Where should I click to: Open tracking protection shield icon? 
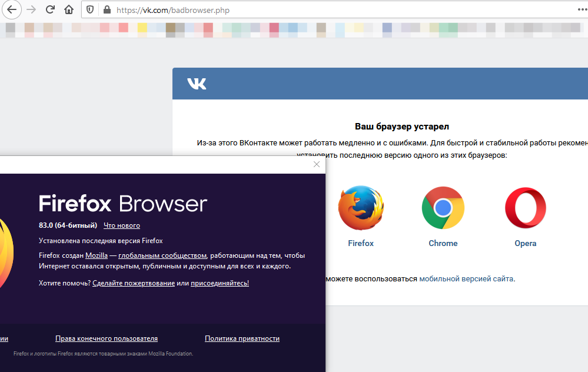(x=90, y=10)
